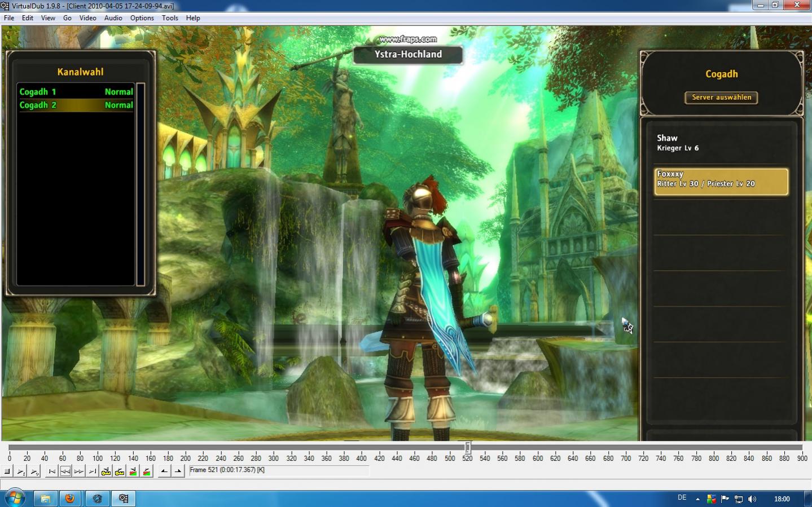Jump to the end of the video
The width and height of the screenshot is (812, 507).
coord(93,471)
